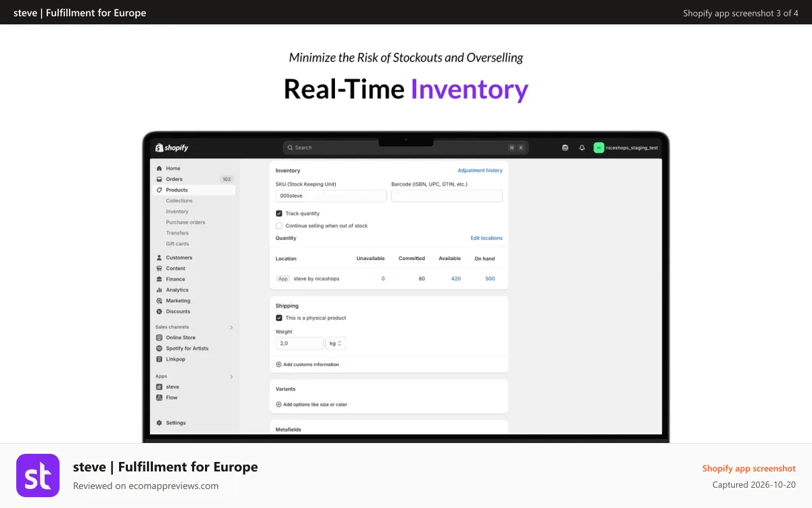Uncheck This is a physical product
The height and width of the screenshot is (508, 812).
pos(279,318)
